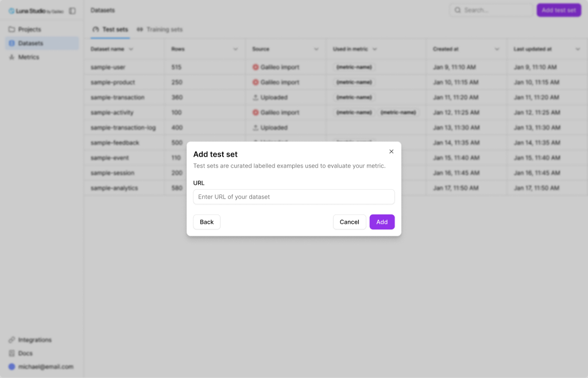Open Datasets in sidebar

(42, 43)
